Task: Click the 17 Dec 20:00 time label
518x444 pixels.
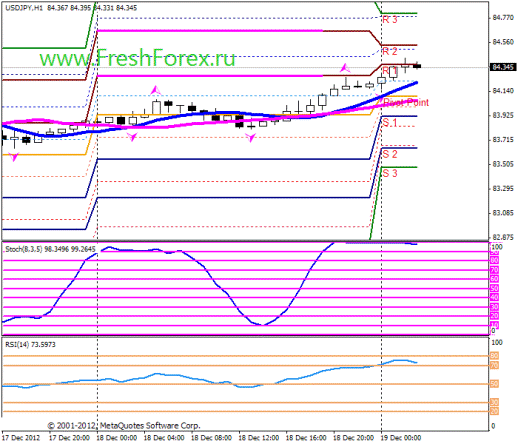Action: [69, 438]
